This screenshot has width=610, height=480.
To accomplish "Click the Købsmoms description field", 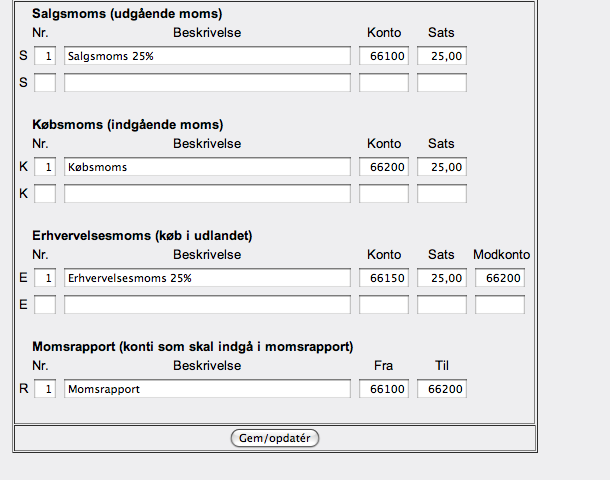I will [207, 167].
